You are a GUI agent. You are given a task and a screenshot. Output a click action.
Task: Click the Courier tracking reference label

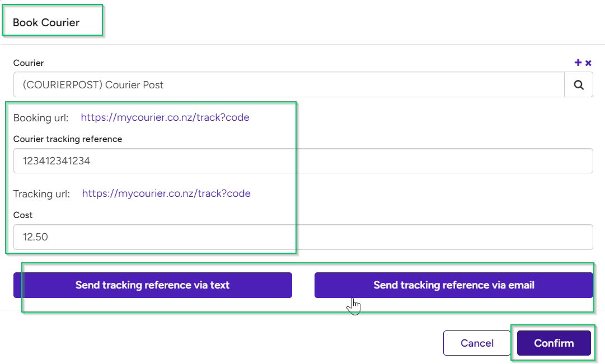click(68, 139)
